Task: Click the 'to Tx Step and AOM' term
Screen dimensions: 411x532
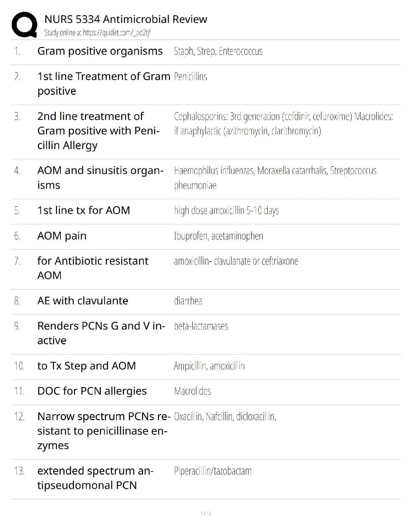Action: [x=86, y=366]
